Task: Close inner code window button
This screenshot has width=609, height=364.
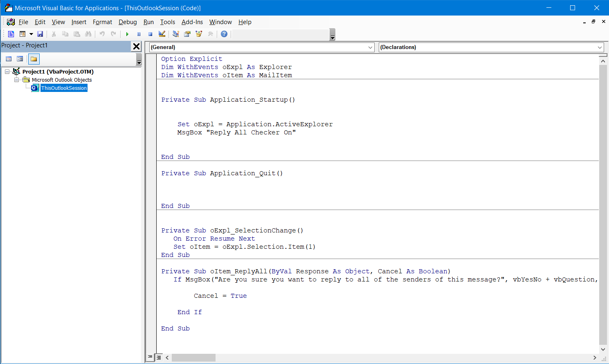Action: click(603, 22)
